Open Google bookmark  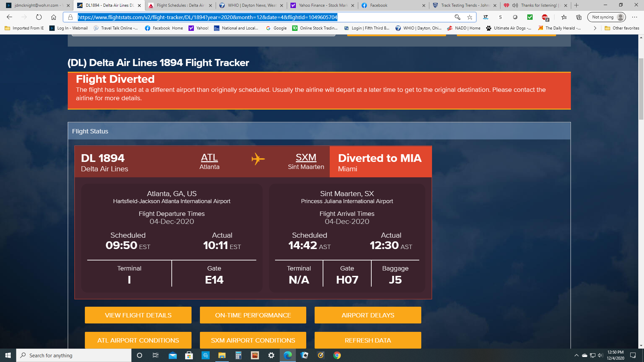tap(276, 28)
